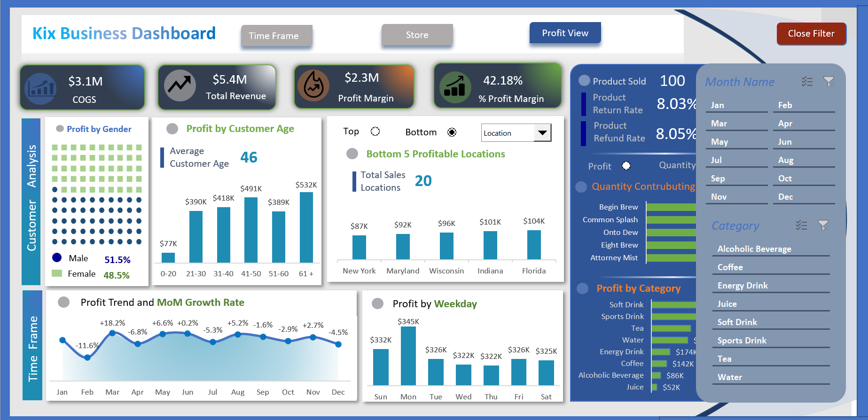Switch to the Time Frame side tab
The image size is (868, 420).
click(32, 345)
